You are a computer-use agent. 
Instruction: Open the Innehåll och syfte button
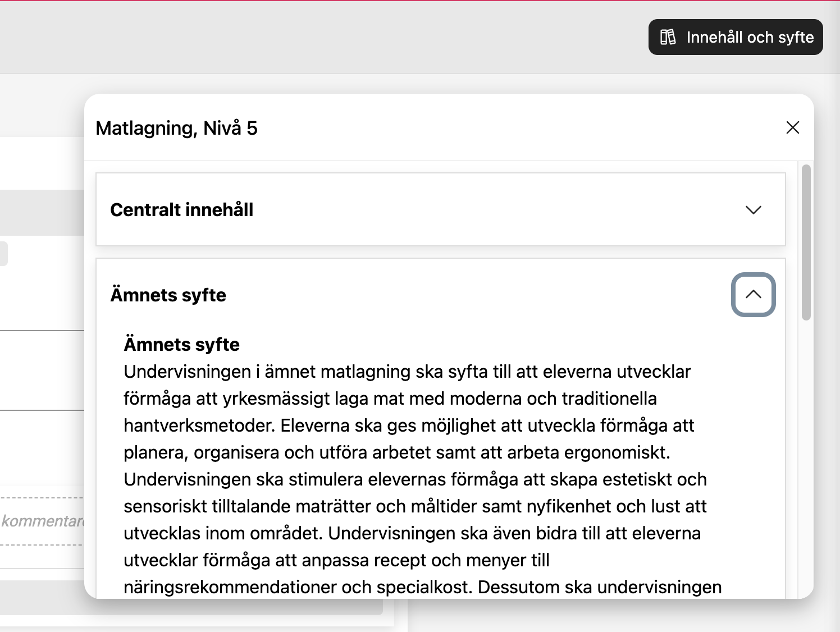(x=736, y=37)
